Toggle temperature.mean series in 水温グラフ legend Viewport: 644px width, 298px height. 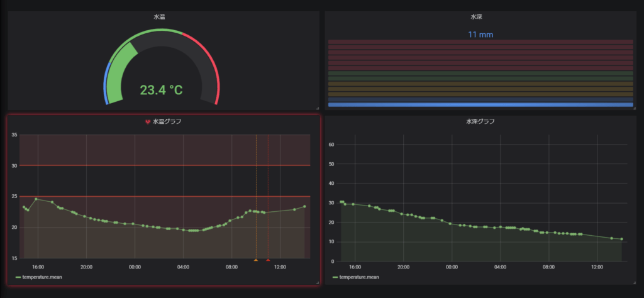tap(43, 277)
